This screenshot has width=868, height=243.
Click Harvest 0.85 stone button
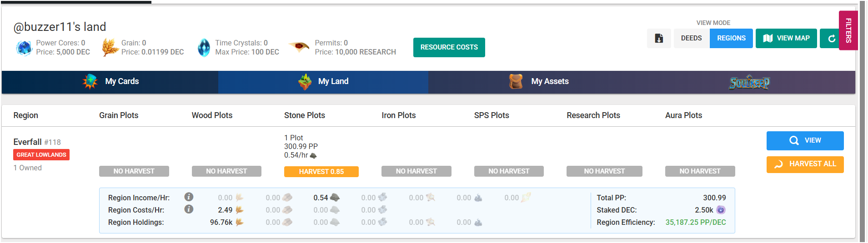321,172
